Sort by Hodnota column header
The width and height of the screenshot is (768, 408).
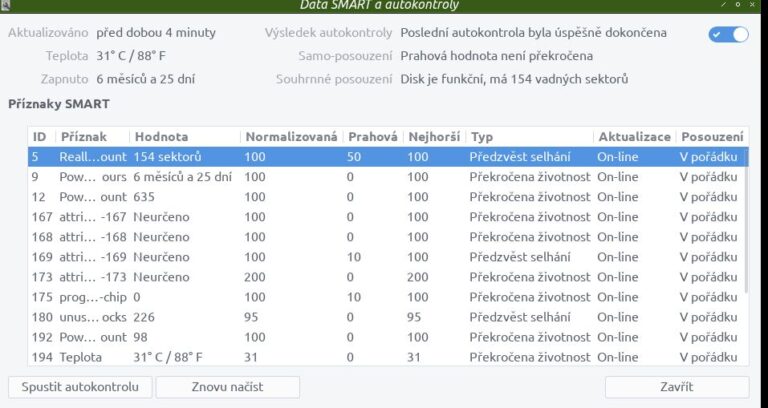pos(185,137)
